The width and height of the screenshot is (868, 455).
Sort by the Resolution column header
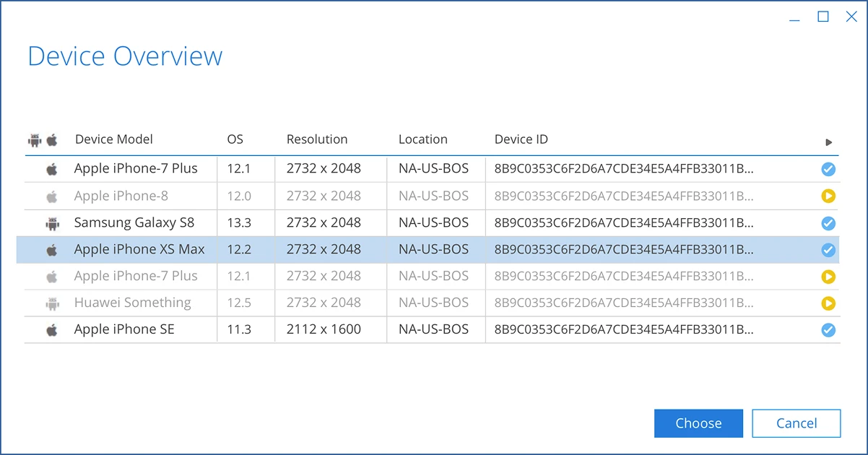coord(317,139)
